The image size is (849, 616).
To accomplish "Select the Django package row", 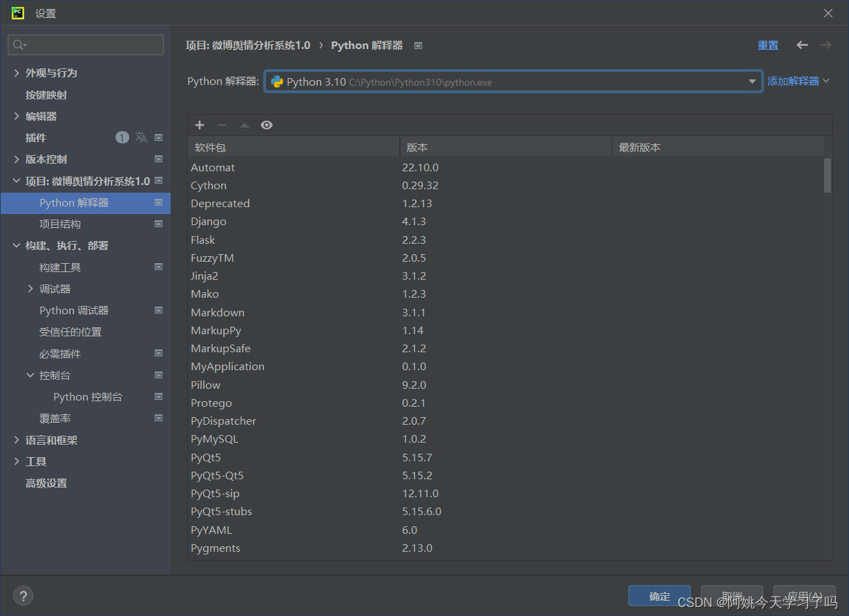I will pos(506,222).
